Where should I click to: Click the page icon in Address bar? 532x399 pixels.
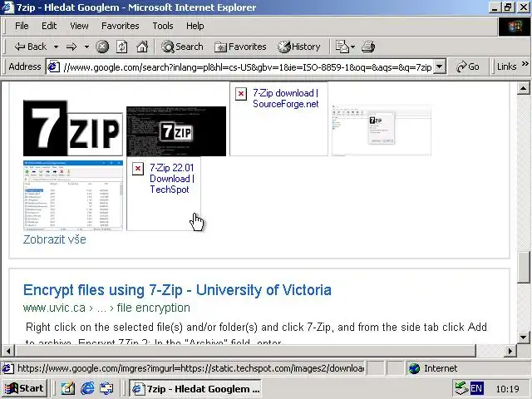(x=53, y=66)
